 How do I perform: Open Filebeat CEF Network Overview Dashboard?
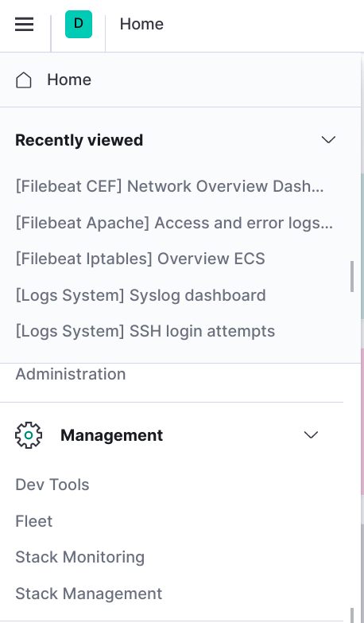169,186
